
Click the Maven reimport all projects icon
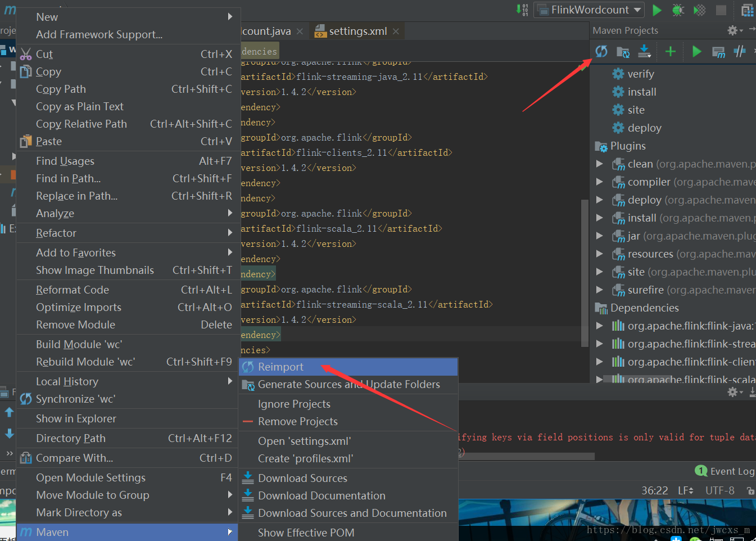click(x=601, y=51)
